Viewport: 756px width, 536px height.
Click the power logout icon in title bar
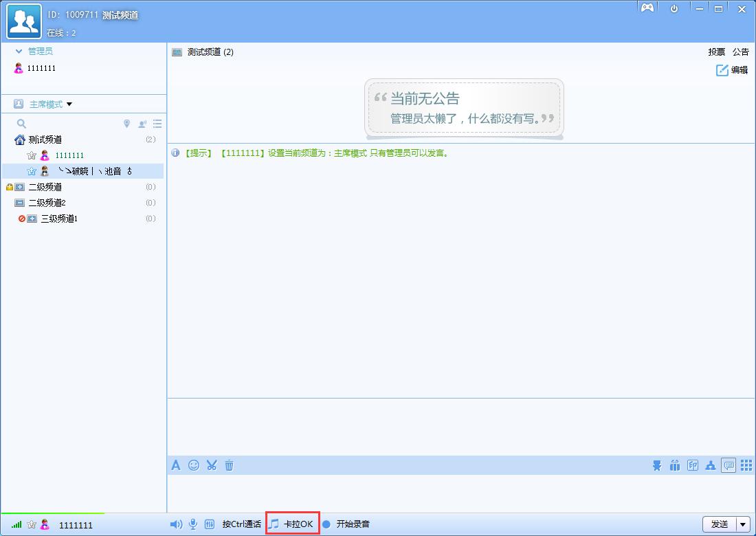(x=674, y=9)
